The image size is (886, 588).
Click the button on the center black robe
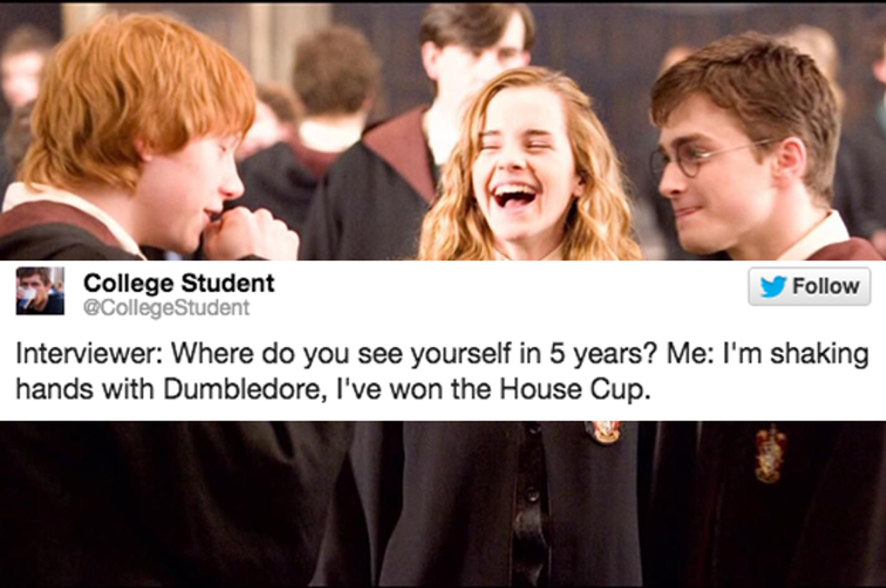pos(531,494)
